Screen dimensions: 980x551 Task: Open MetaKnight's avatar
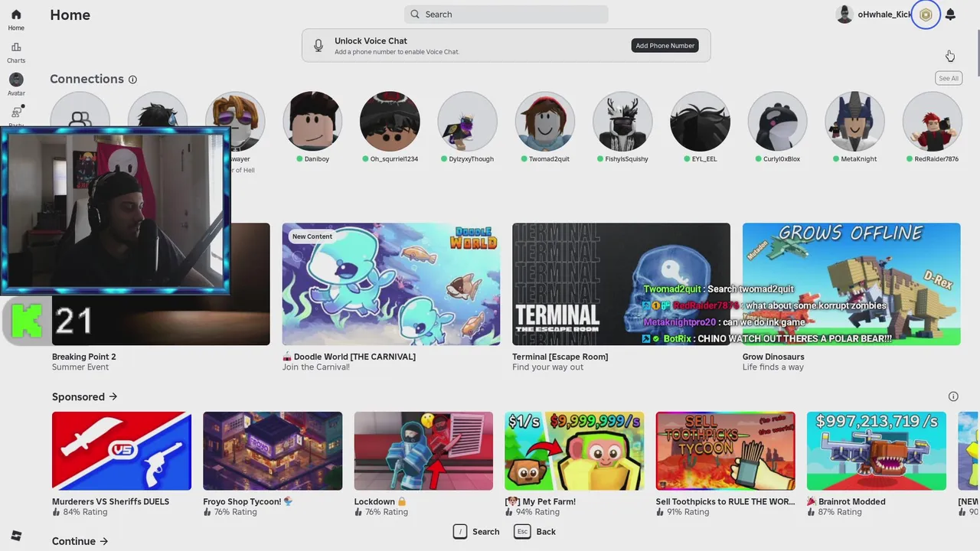point(854,122)
